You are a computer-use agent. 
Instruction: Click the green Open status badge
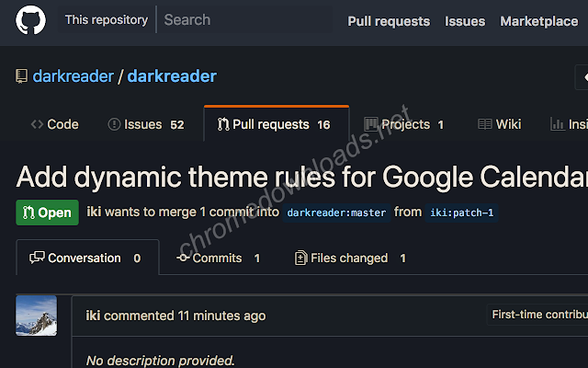[x=47, y=213]
